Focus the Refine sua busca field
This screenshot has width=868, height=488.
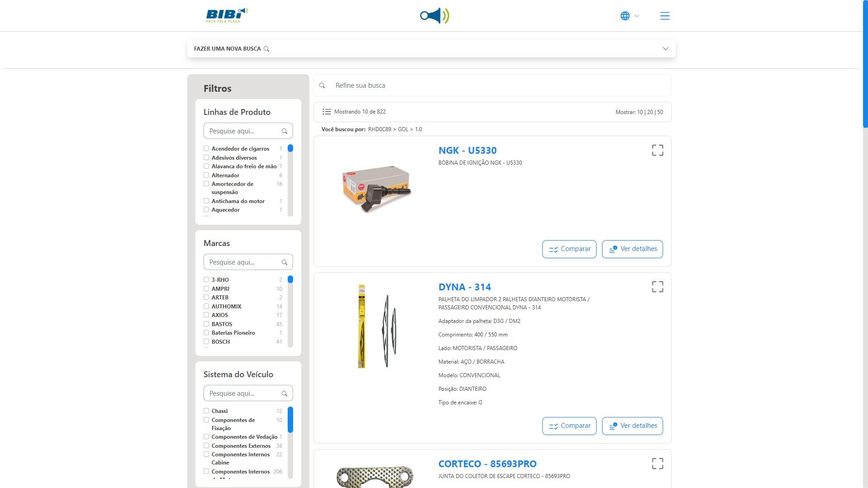pos(492,85)
